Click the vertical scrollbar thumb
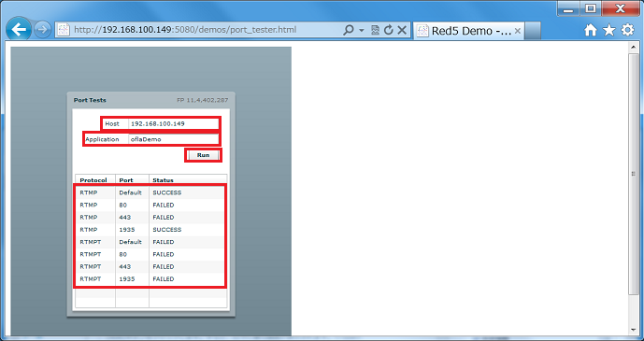This screenshot has height=341, width=644. coord(633,174)
